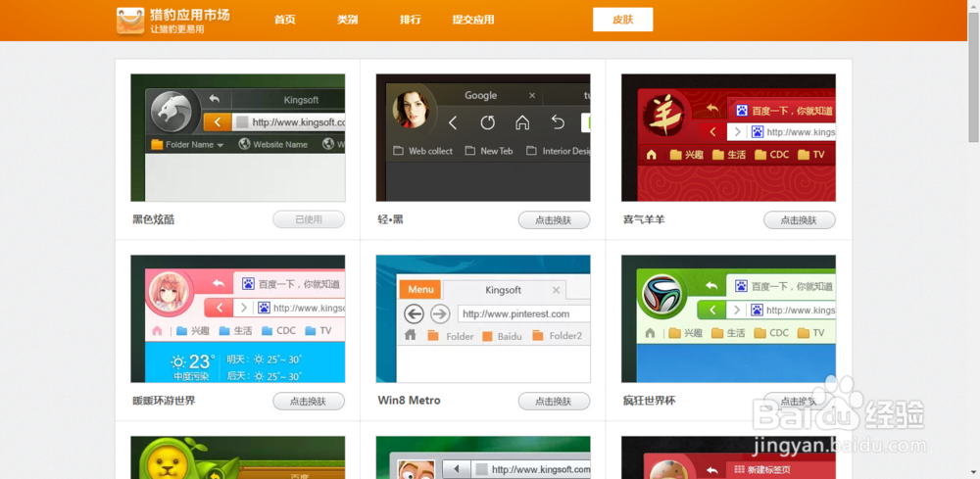Click the 猎豹应用市场 shopping bag logo

point(130,21)
